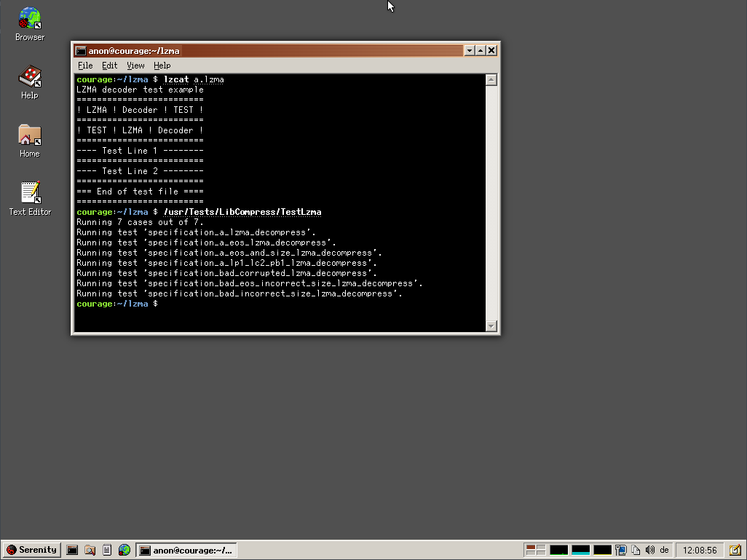This screenshot has width=747, height=560.
Task: Click the audio volume tray icon
Action: coord(650,550)
